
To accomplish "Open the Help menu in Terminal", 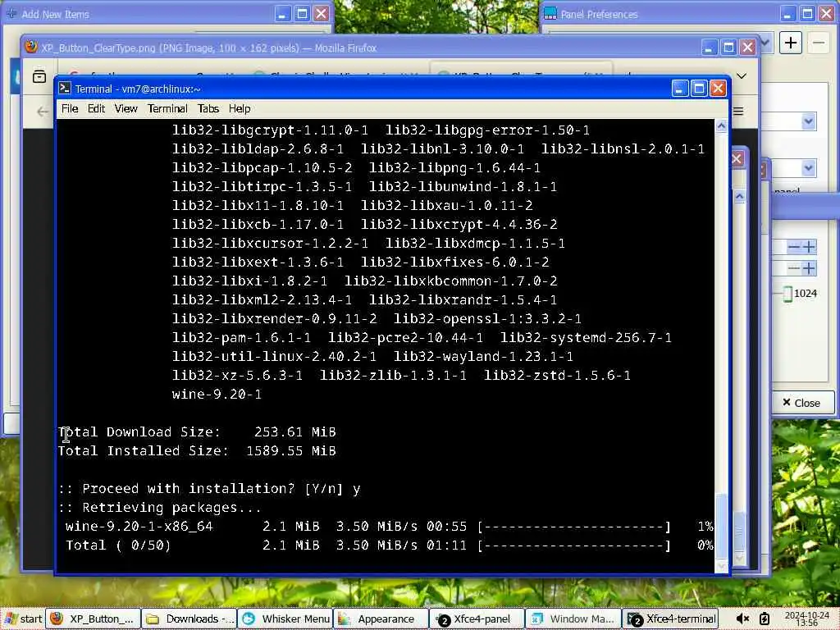I will pyautogui.click(x=240, y=109).
